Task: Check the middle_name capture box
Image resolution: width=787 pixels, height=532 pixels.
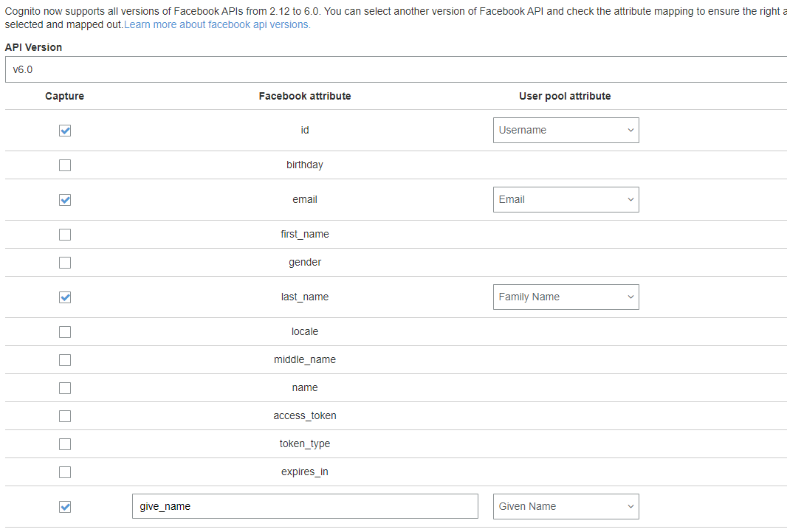Action: point(65,359)
